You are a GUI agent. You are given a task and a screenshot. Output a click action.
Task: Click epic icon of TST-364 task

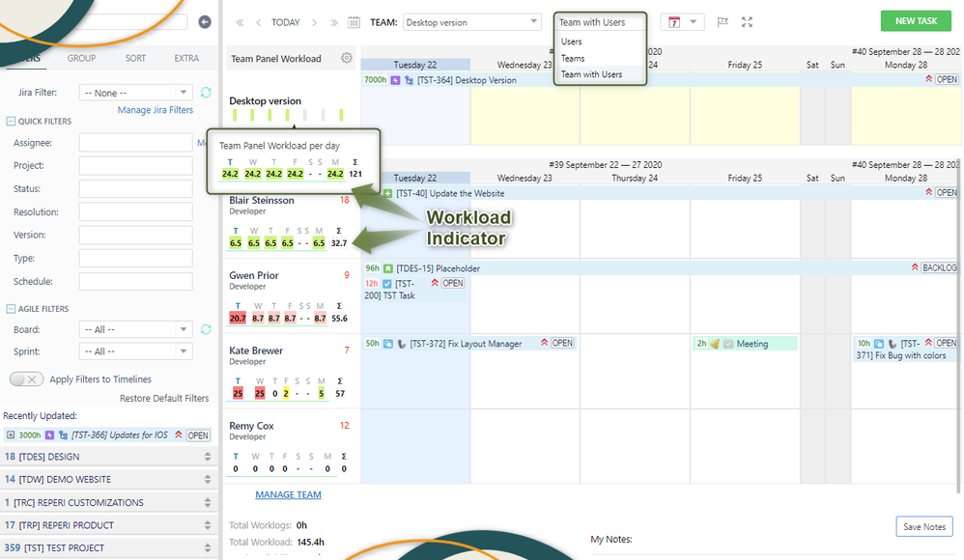coord(395,80)
